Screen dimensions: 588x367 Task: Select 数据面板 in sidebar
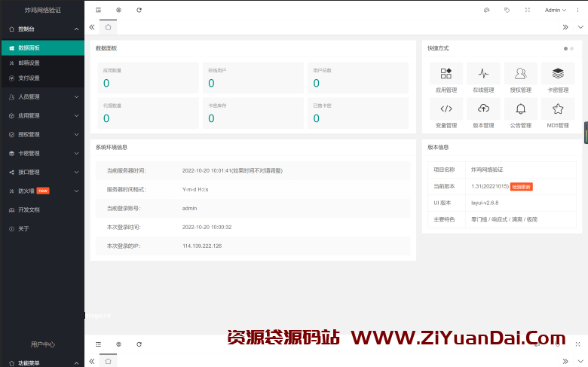[x=42, y=47]
